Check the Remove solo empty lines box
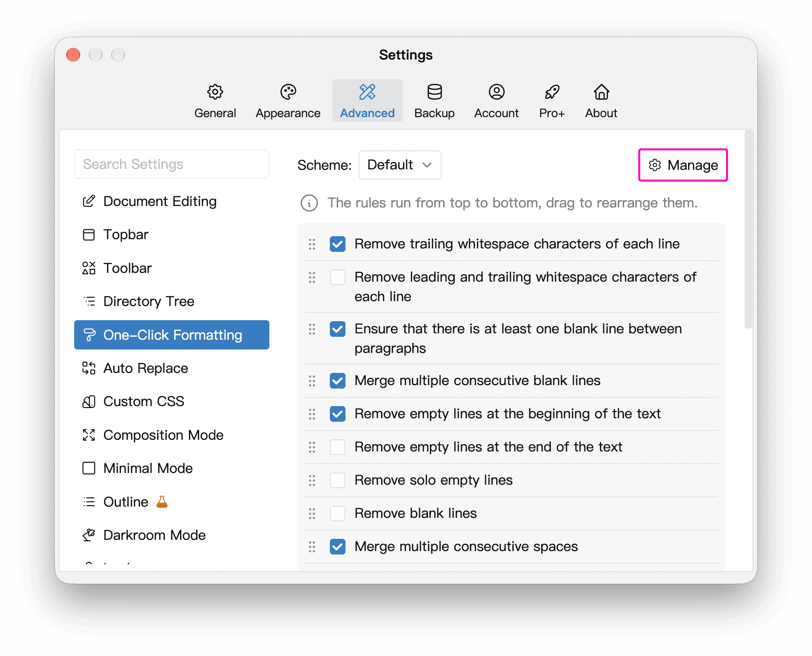Screen dimensions: 812x656 point(338,480)
